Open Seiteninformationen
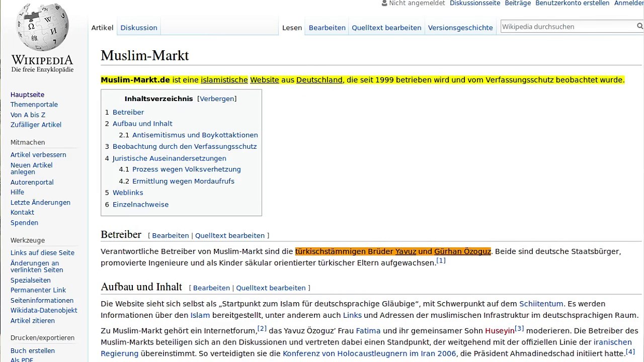644x362 pixels. [x=42, y=300]
